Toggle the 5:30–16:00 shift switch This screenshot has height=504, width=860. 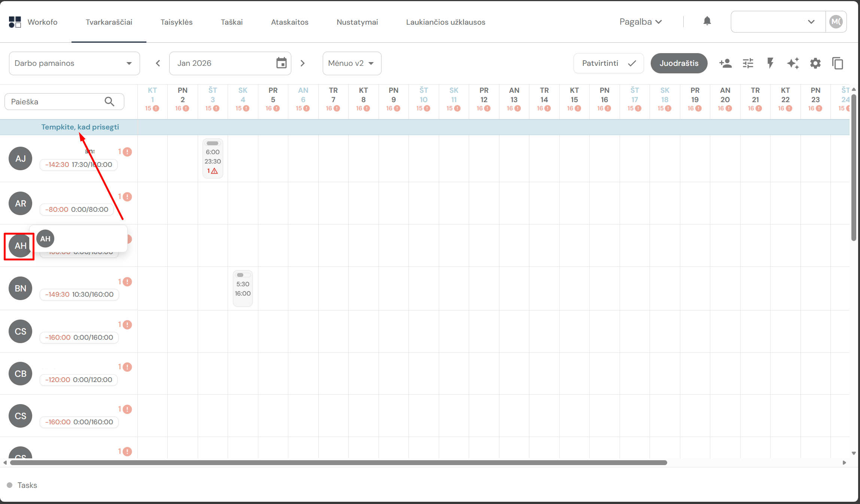pos(242,275)
